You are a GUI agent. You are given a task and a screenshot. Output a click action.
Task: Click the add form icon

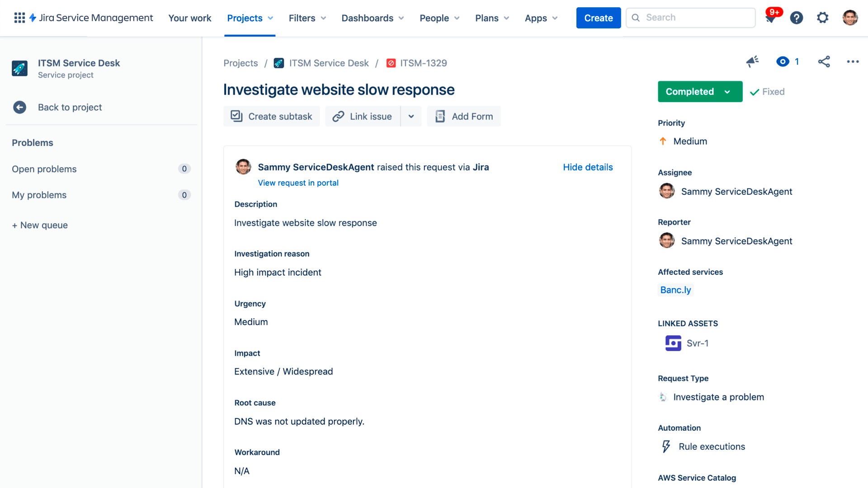[441, 116]
